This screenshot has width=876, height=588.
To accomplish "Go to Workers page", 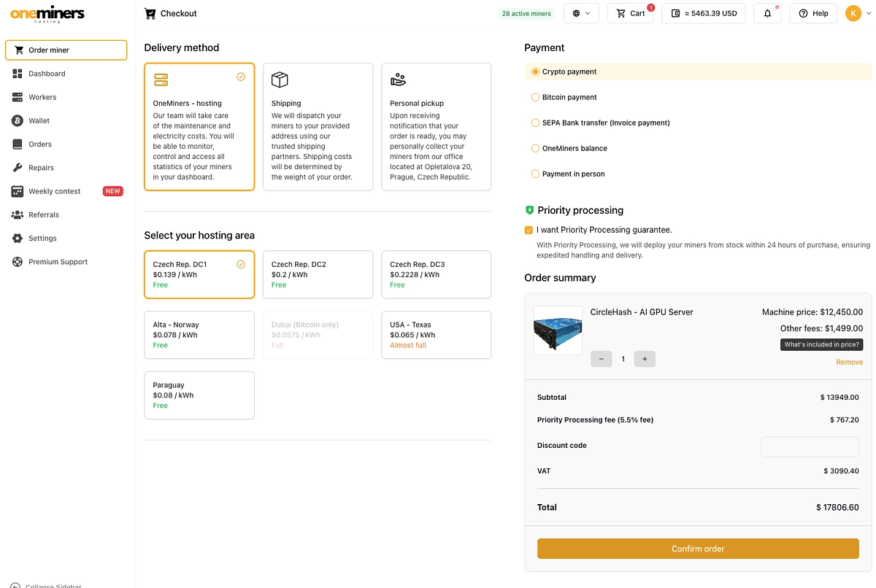I will (x=66, y=97).
